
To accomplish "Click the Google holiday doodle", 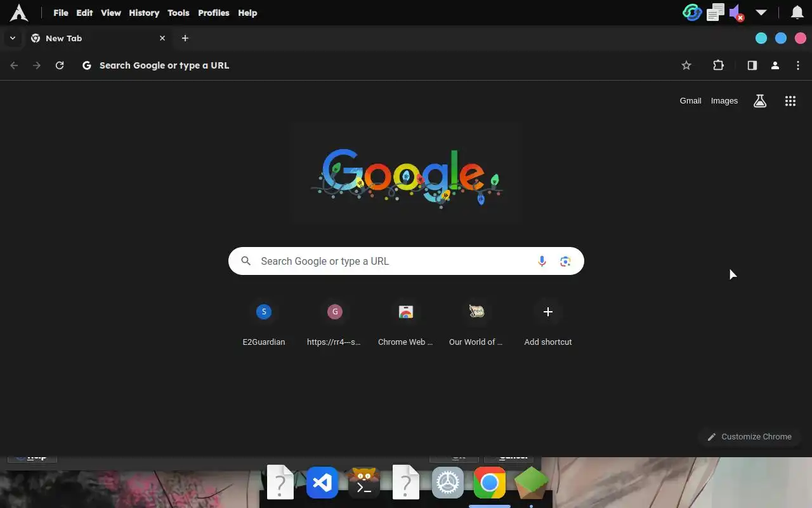I will [406, 174].
